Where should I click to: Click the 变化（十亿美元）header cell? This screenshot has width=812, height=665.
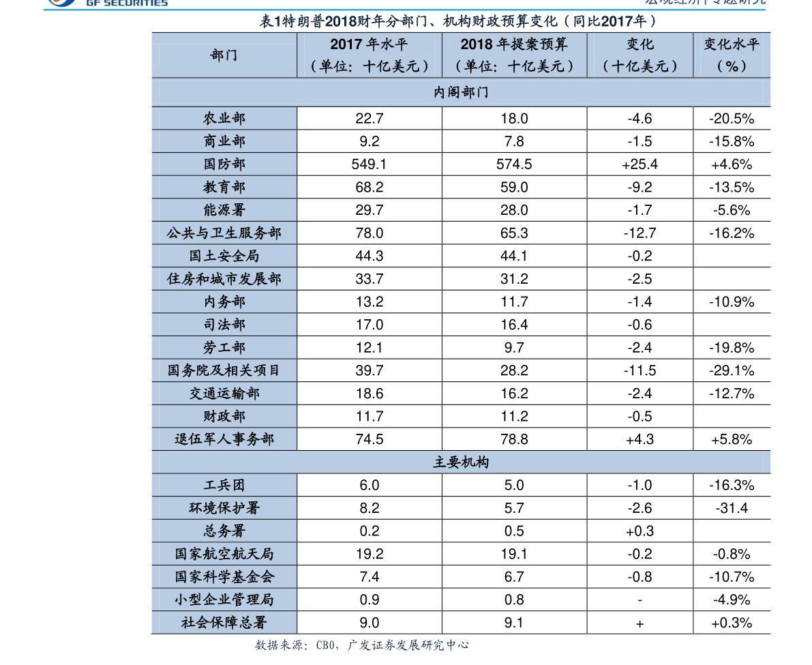click(x=640, y=55)
